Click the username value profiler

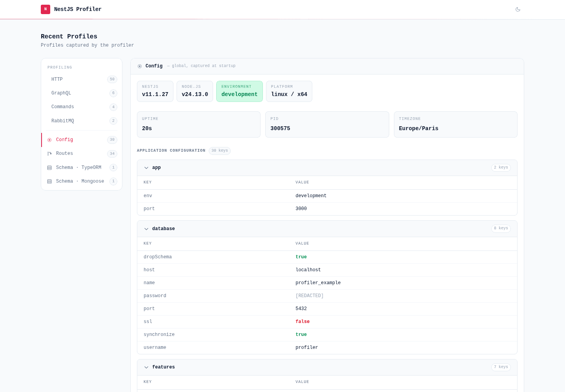307,348
